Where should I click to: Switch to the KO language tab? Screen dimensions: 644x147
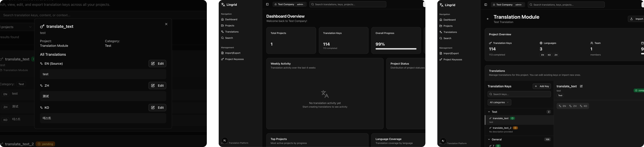tap(584, 106)
